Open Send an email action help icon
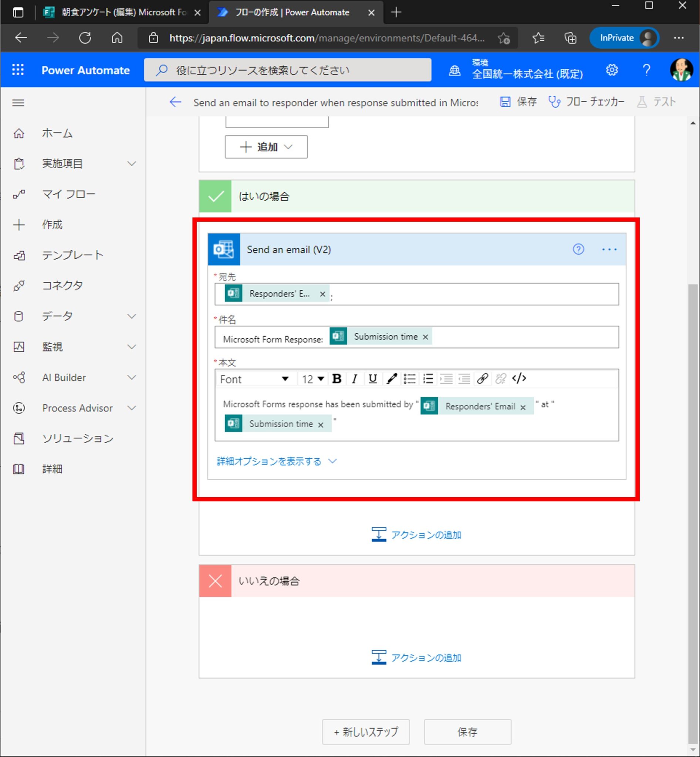 click(x=578, y=249)
